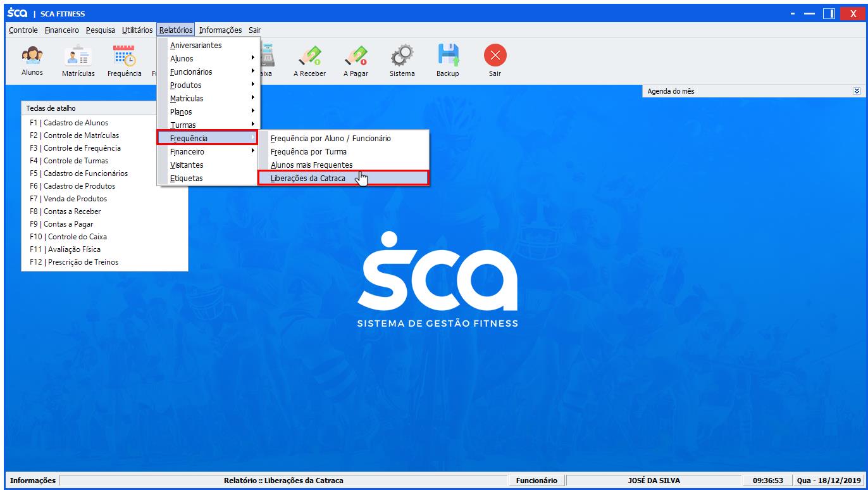Click status text Relatório :: Liberações da Catraca
Viewport: 868px width, 490px height.
pos(283,481)
